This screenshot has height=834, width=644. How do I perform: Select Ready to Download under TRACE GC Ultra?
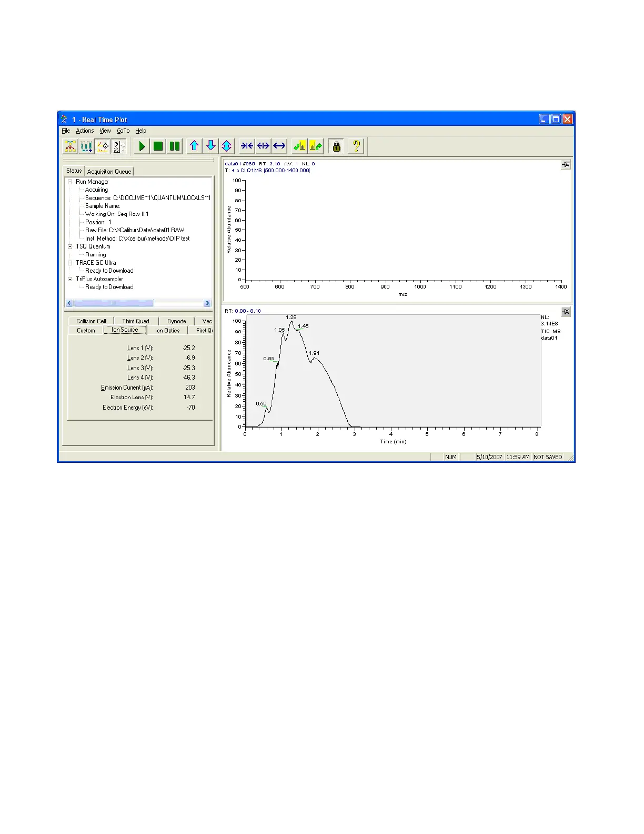tap(109, 271)
